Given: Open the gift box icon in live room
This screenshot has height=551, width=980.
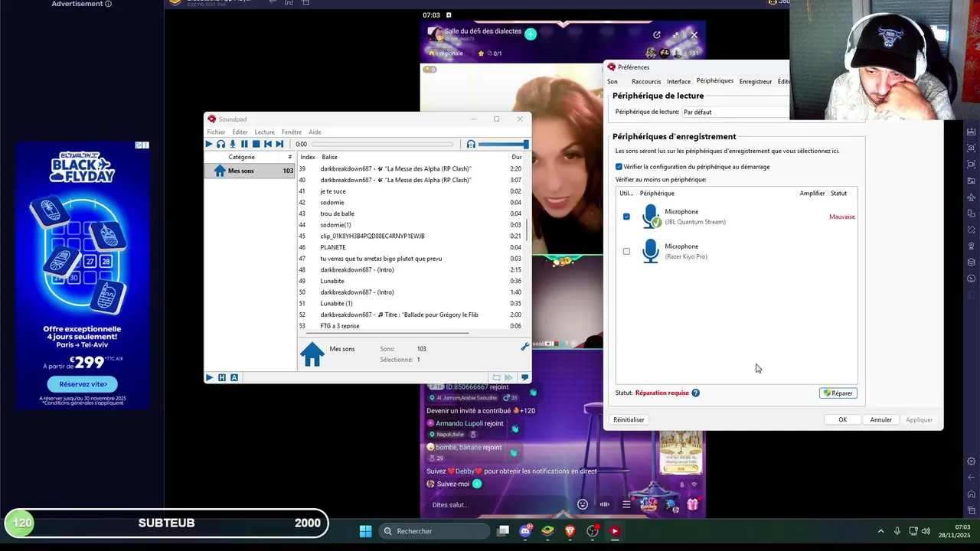Looking at the screenshot, I should click(692, 504).
